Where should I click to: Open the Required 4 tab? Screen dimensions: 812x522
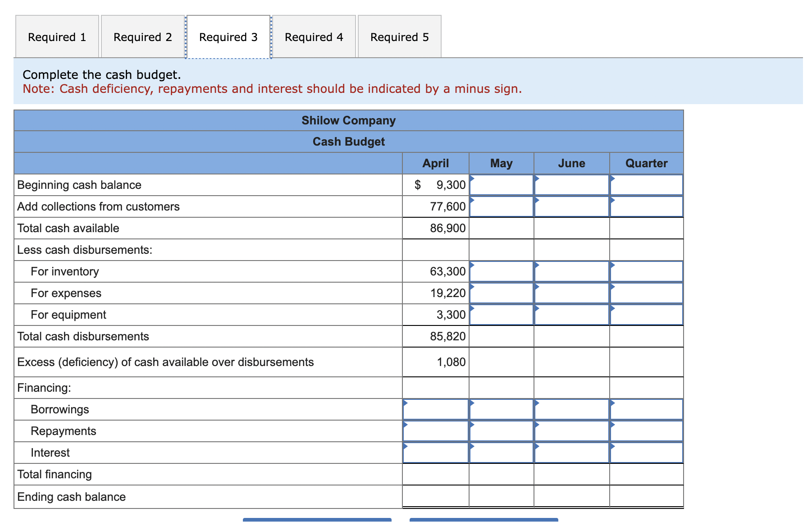pyautogui.click(x=314, y=37)
